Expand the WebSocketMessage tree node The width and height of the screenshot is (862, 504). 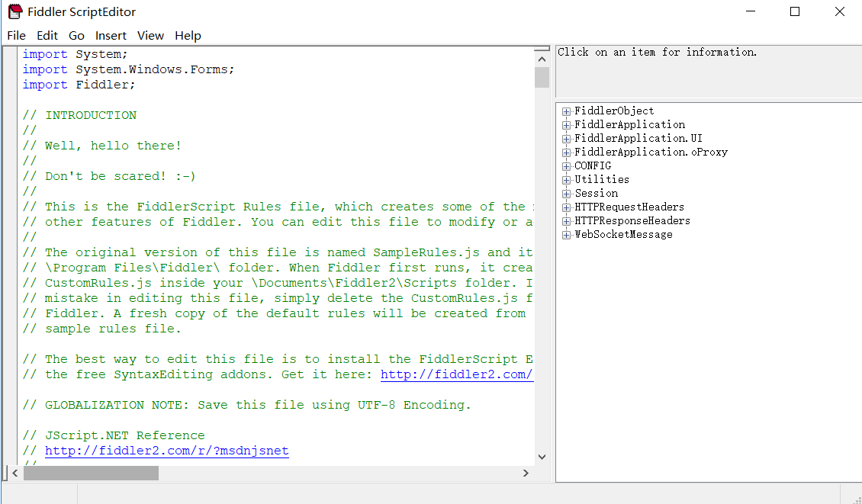tap(566, 234)
